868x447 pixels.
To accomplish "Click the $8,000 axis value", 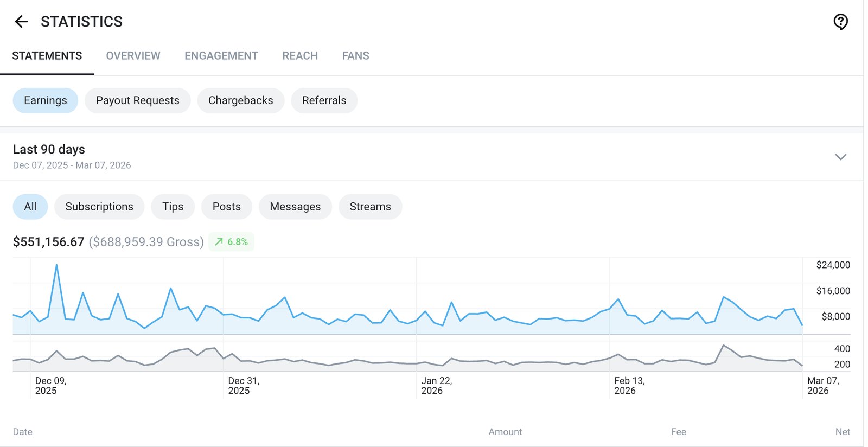I will tap(836, 316).
